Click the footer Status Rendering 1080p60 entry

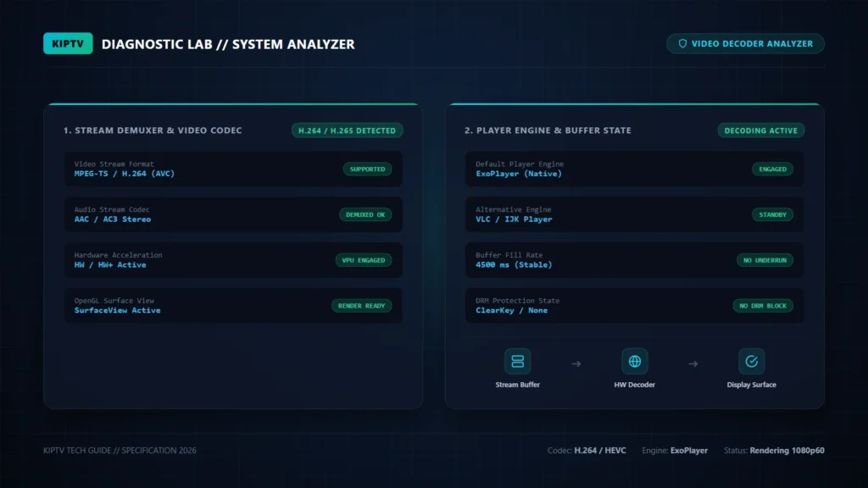[x=774, y=451]
